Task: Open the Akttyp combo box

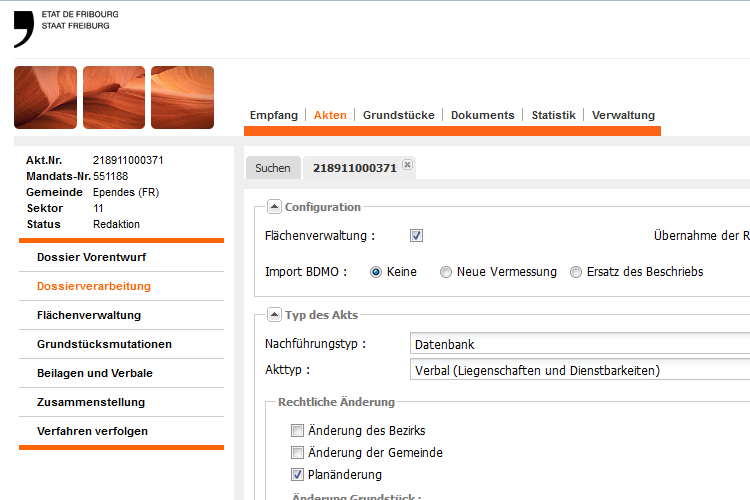Action: pos(580,370)
